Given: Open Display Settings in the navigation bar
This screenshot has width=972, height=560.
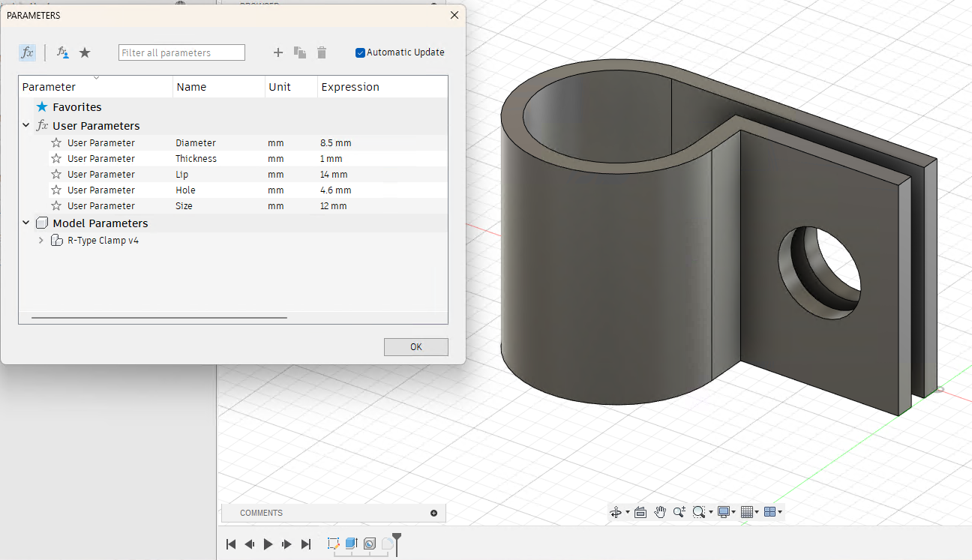Looking at the screenshot, I should point(724,512).
